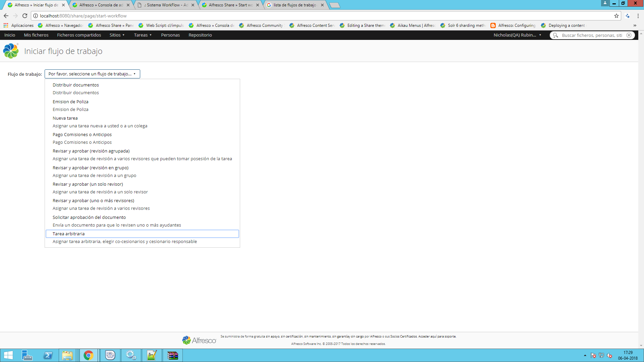644x362 pixels.
Task: Click in the Buscar ficheros search field
Action: (592, 35)
